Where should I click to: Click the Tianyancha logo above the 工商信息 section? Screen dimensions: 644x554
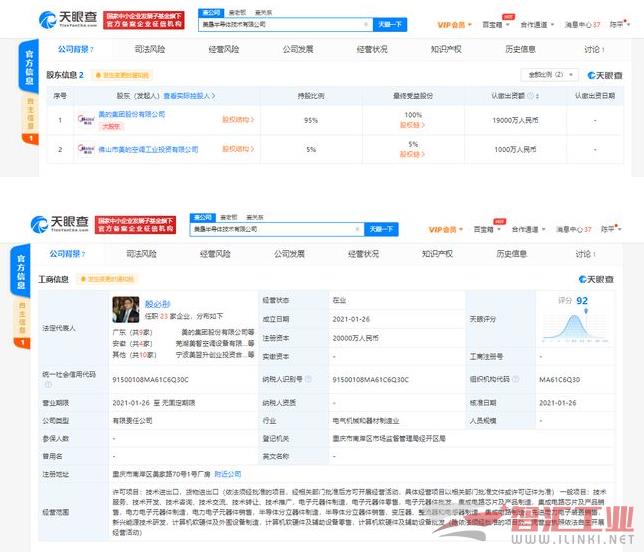pyautogui.click(x=60, y=224)
